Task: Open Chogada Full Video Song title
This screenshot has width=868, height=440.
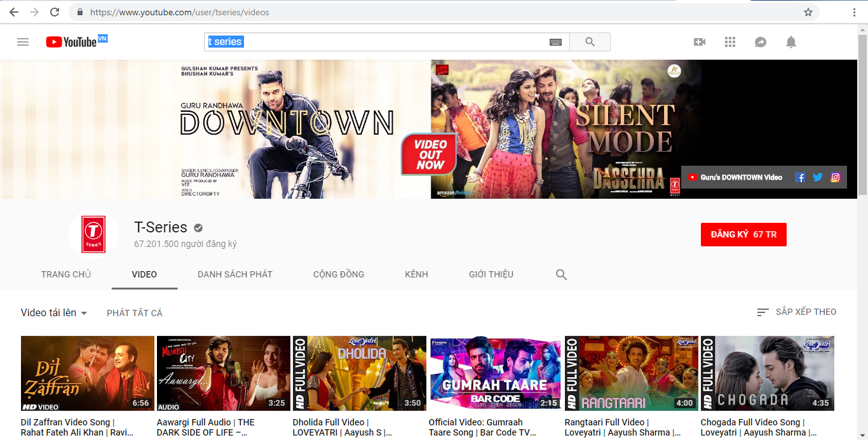Action: click(x=757, y=427)
